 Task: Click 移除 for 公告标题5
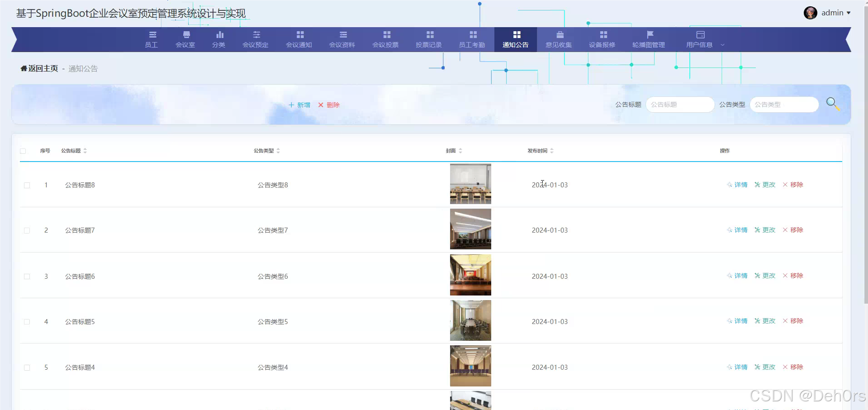point(793,321)
